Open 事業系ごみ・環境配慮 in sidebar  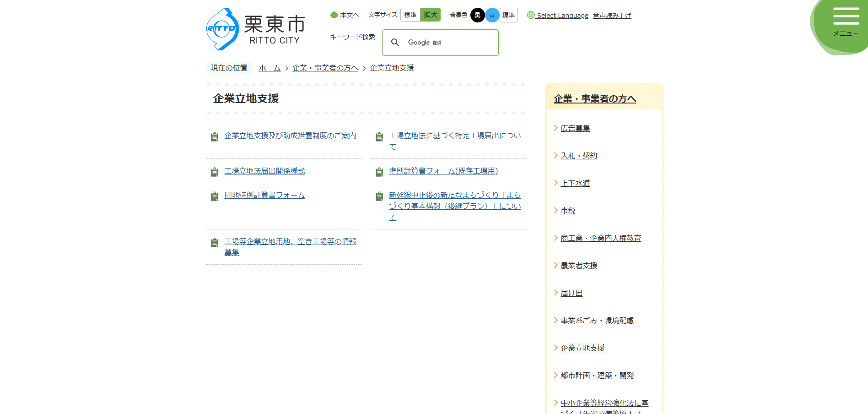597,321
